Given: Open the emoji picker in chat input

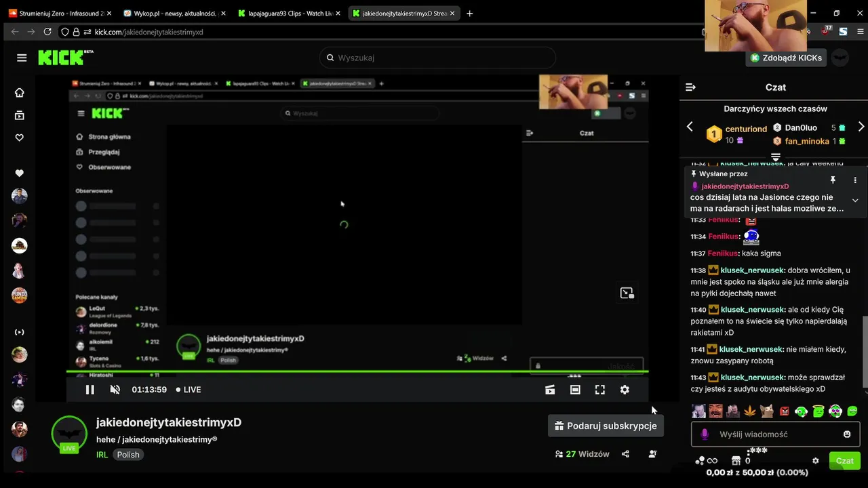Looking at the screenshot, I should pos(847,434).
